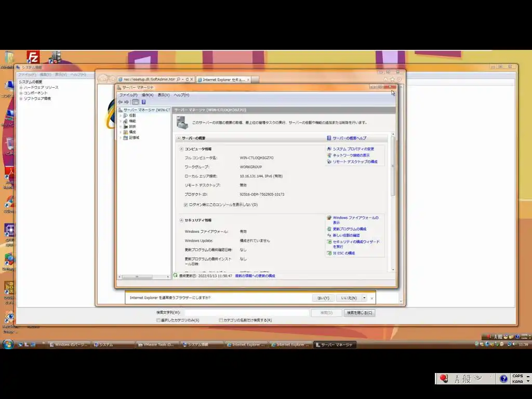Open サーバーの概要ヘルプ link

pyautogui.click(x=349, y=138)
